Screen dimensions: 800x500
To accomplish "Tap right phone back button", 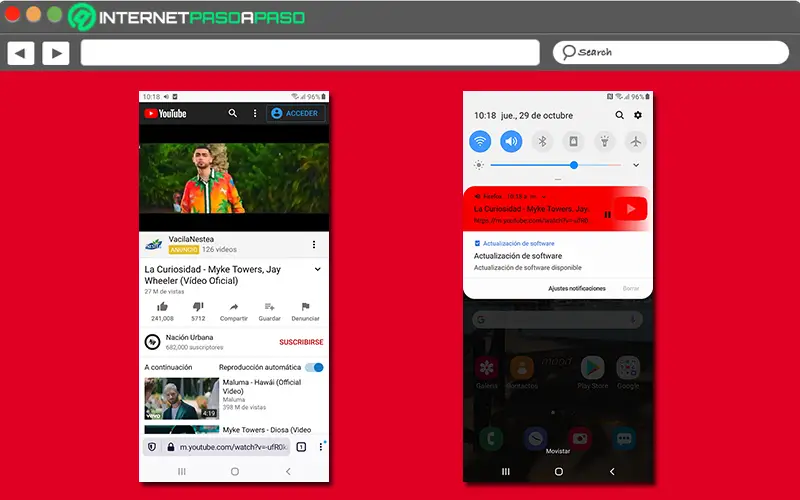I will coord(612,471).
